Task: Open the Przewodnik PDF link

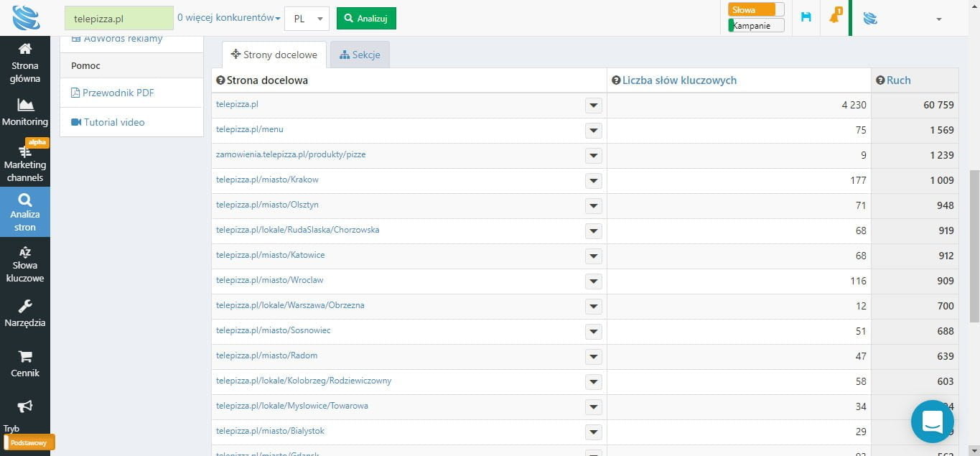Action: click(118, 93)
